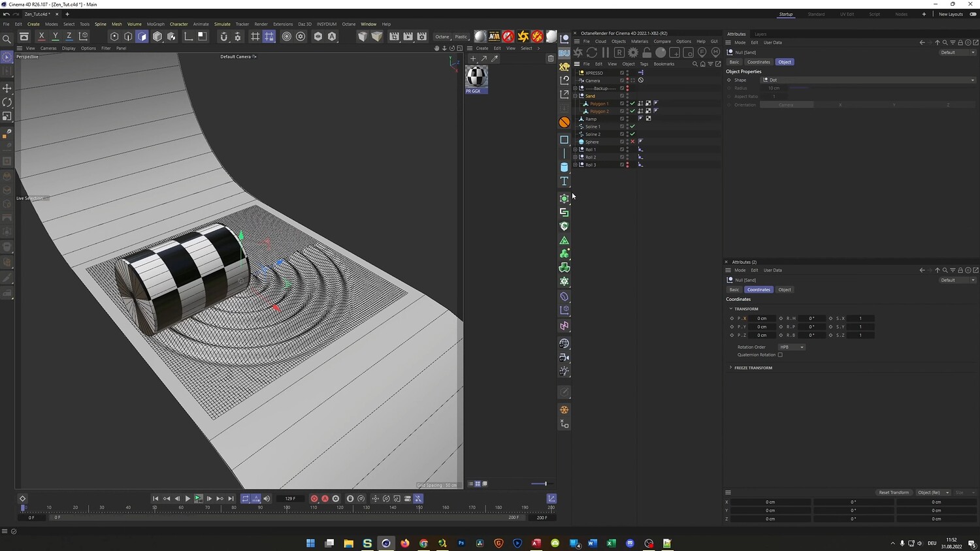Expand the Freeze Transform section

pyautogui.click(x=753, y=368)
